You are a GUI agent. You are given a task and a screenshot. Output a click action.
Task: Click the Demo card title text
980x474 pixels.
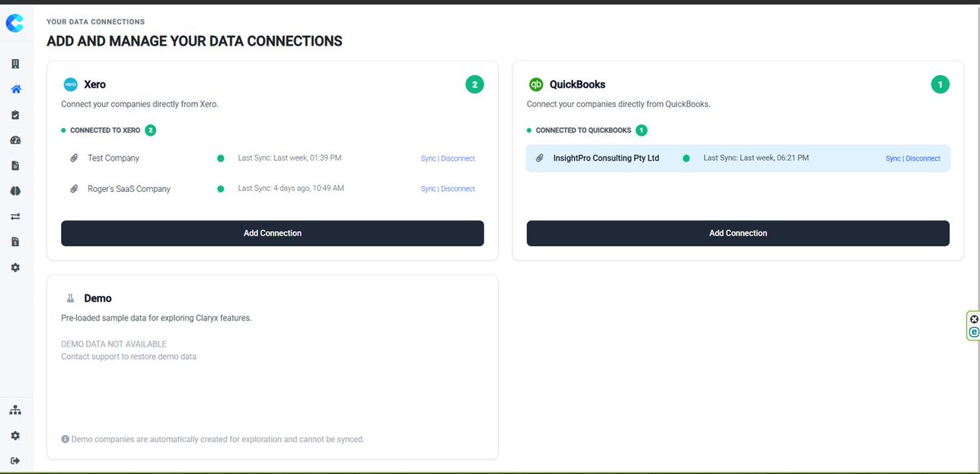point(98,299)
